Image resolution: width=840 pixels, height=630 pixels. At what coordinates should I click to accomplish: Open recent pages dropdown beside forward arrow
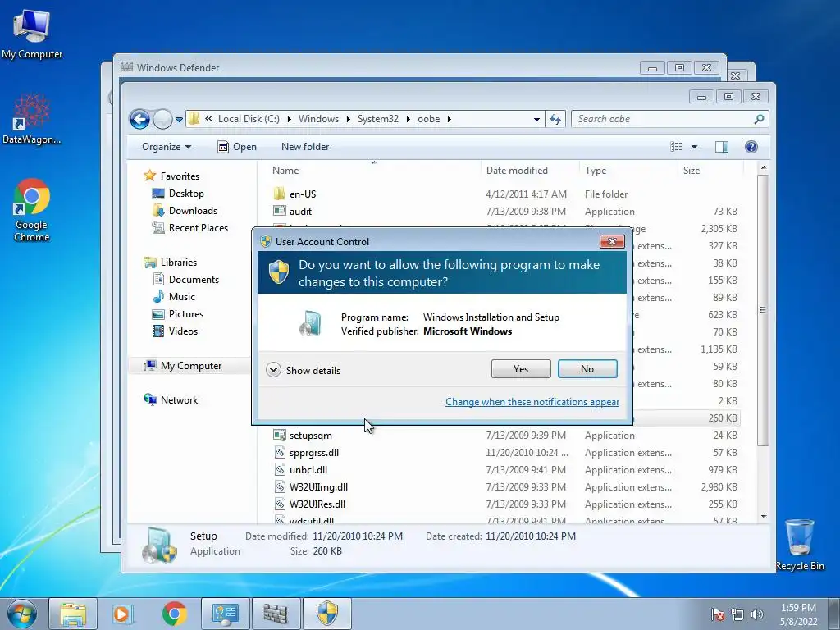pos(179,120)
